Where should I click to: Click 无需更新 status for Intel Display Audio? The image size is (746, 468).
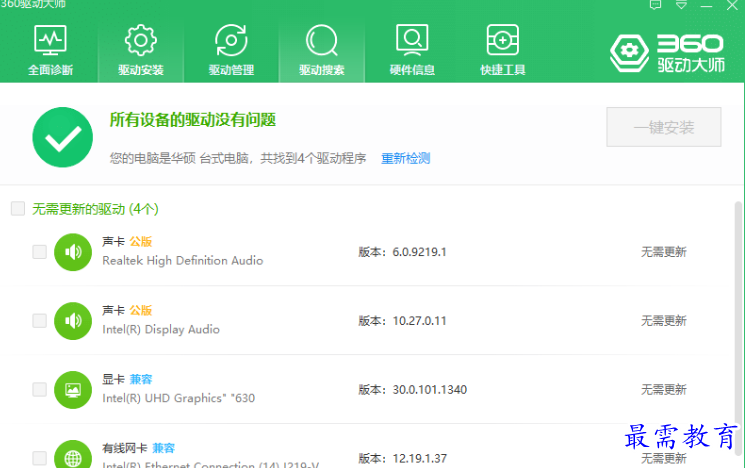point(664,321)
